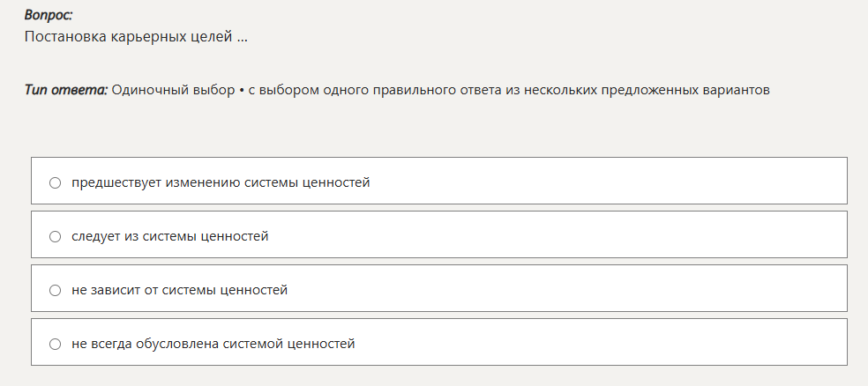The image size is (868, 386).
Task: Click the "Одиночный выбор" text
Action: (173, 90)
